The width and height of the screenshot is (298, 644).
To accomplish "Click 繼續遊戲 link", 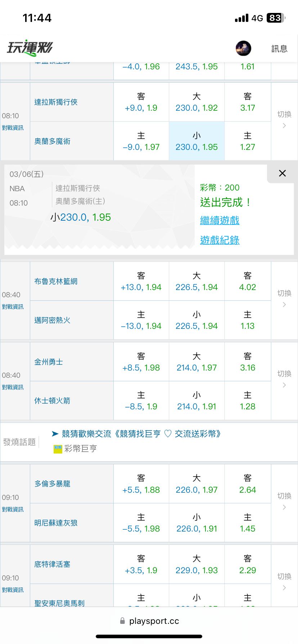I will pos(220,220).
